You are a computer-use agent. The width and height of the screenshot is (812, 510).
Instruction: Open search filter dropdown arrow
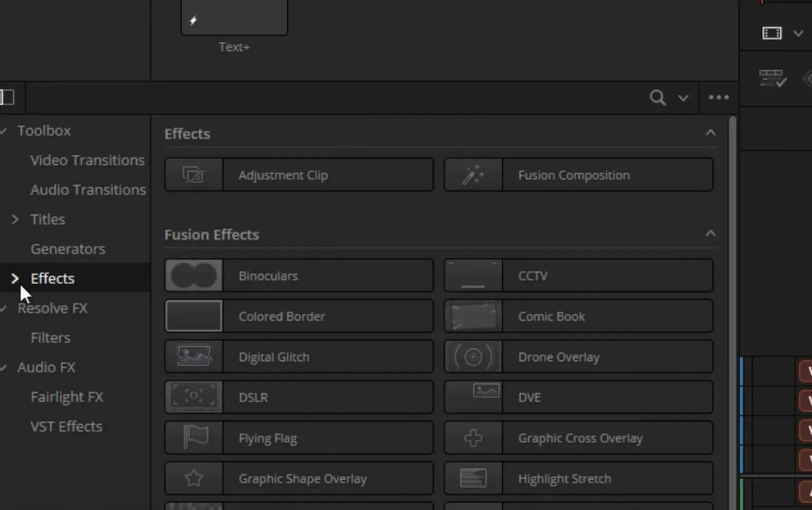click(x=683, y=98)
